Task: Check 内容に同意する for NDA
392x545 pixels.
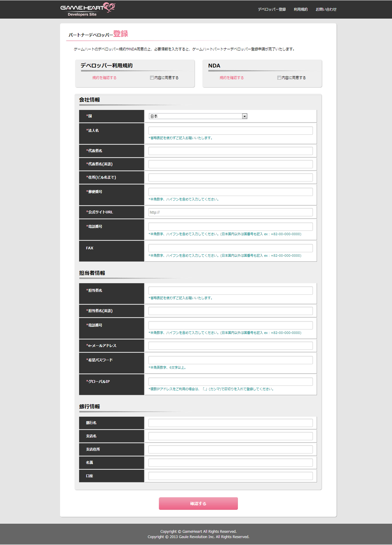Action: (279, 78)
